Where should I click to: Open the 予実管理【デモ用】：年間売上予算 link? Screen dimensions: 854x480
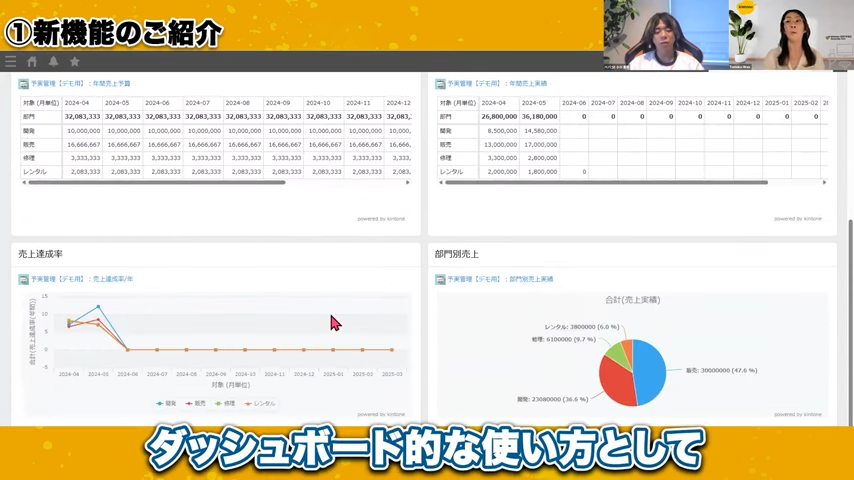(81, 84)
